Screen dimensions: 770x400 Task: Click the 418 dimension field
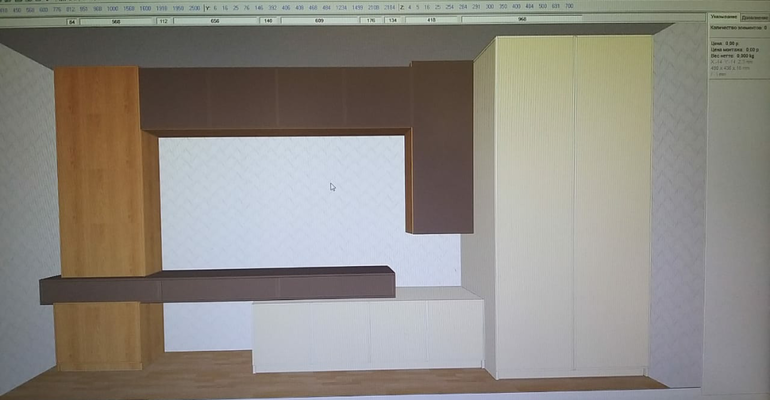(432, 19)
